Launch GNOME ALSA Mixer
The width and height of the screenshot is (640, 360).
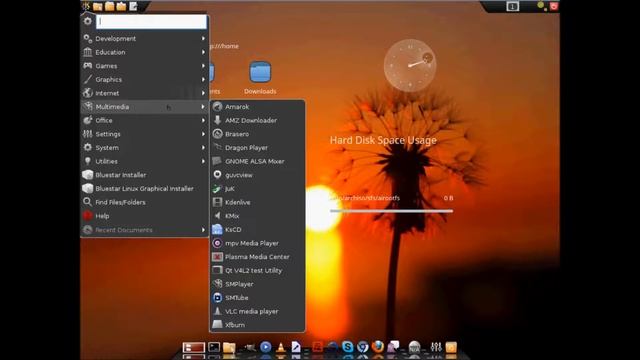pos(257,161)
